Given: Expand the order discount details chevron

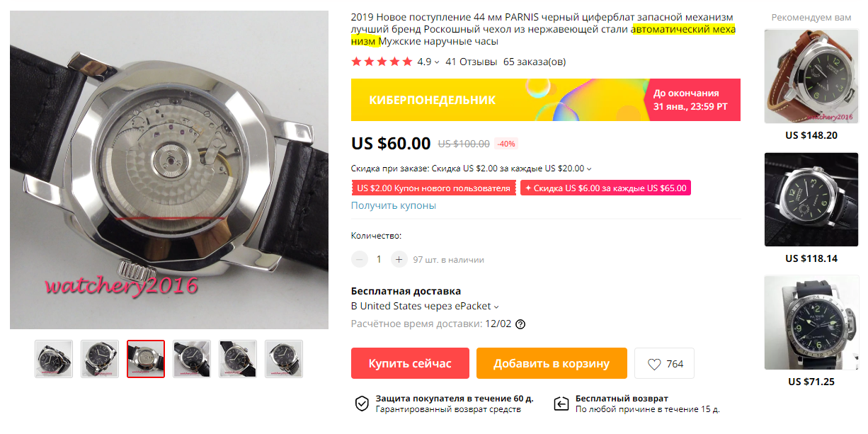Looking at the screenshot, I should point(589,169).
